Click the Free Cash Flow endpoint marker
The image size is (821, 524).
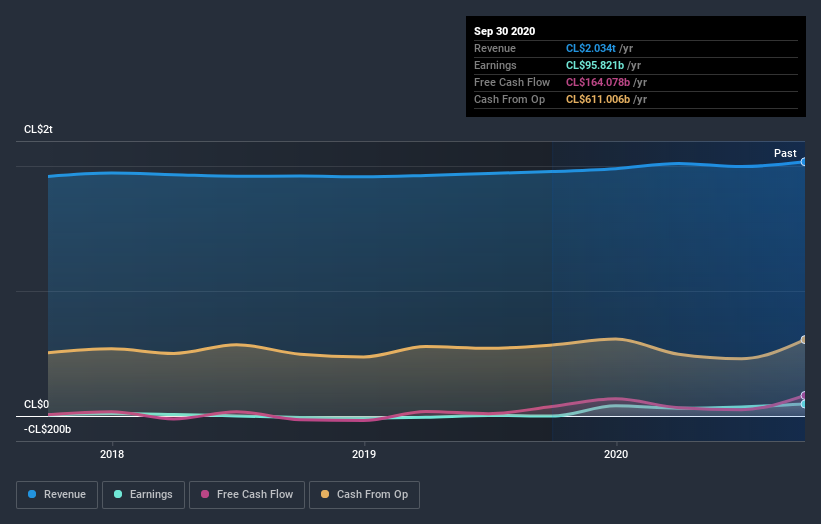point(803,395)
